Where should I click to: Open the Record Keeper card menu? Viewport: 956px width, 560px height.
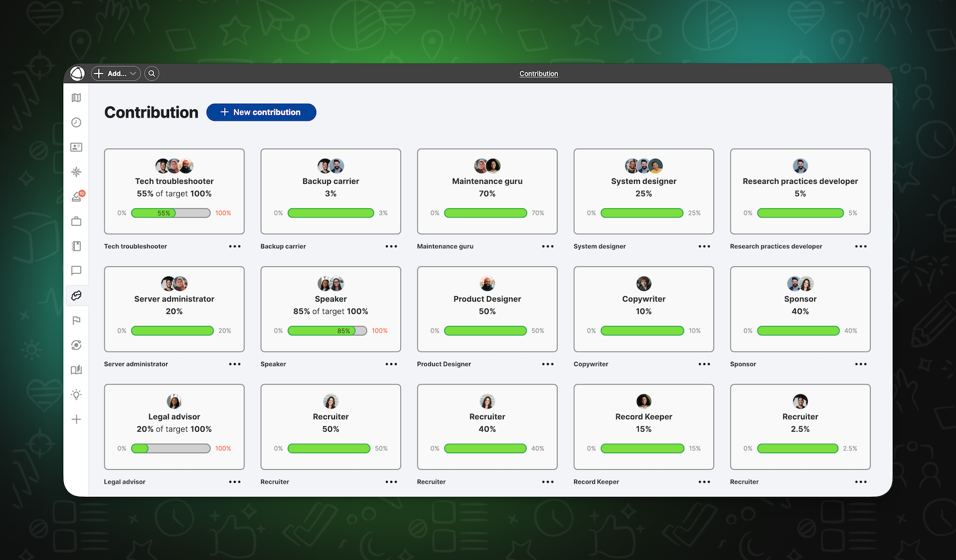[x=704, y=481]
